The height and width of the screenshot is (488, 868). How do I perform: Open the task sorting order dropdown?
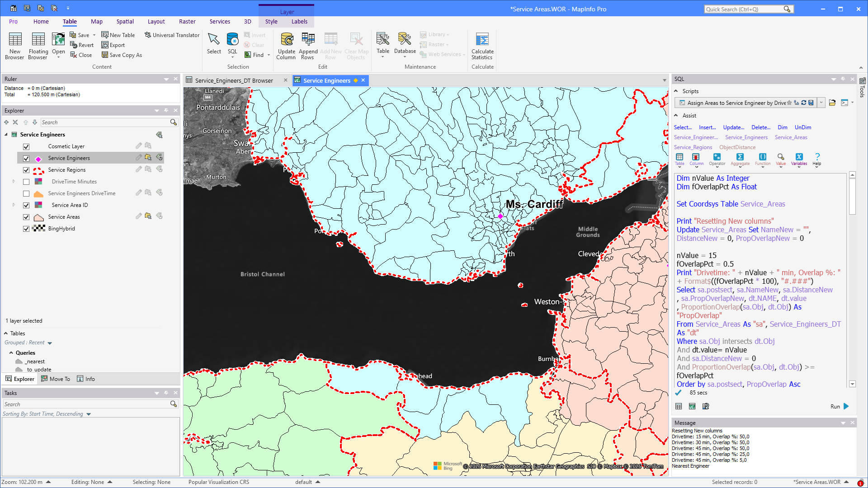[x=89, y=414]
